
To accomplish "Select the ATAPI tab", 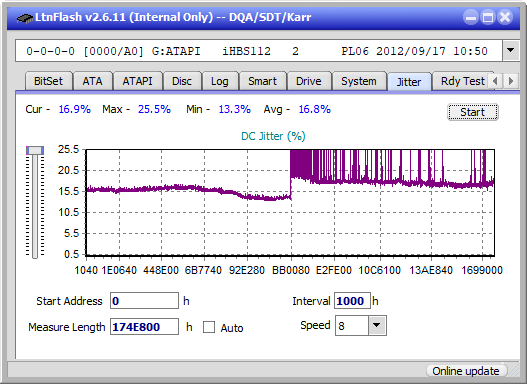I will (x=137, y=81).
